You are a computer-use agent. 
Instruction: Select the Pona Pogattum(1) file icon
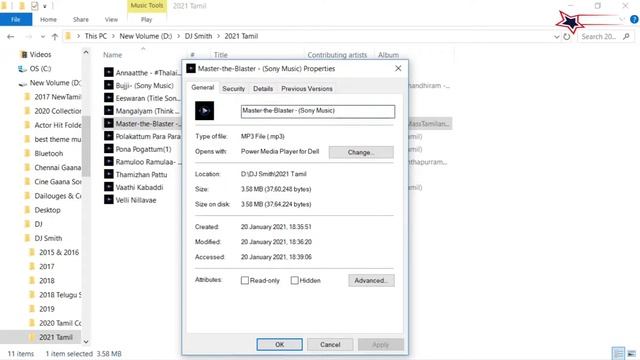[109, 149]
